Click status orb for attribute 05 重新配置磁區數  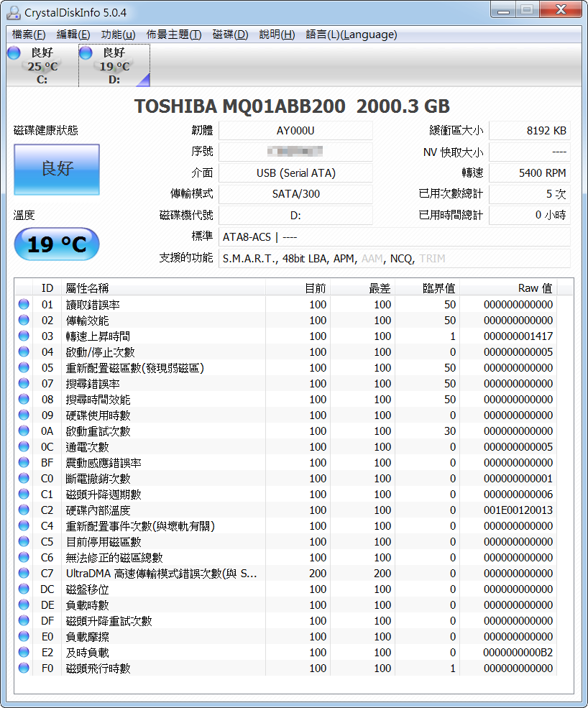pyautogui.click(x=24, y=367)
